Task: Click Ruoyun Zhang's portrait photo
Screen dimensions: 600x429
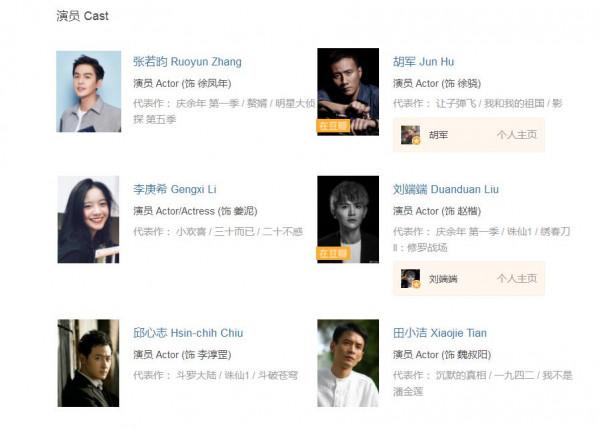Action: (x=89, y=91)
